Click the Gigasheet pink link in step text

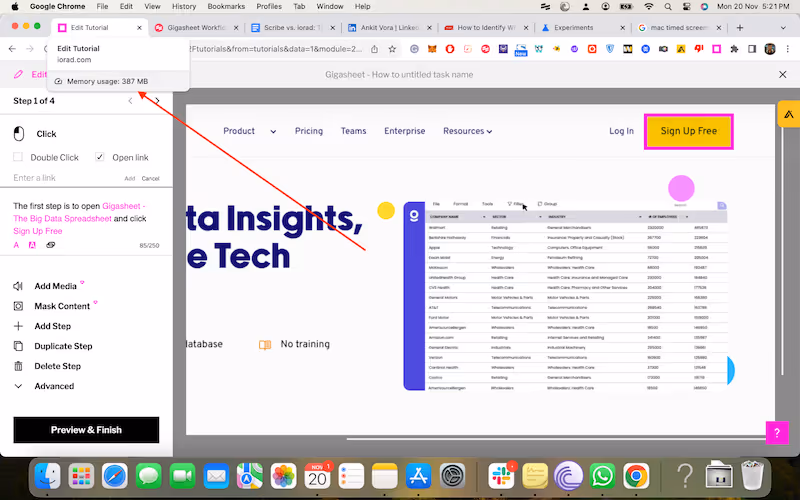pyautogui.click(x=79, y=212)
